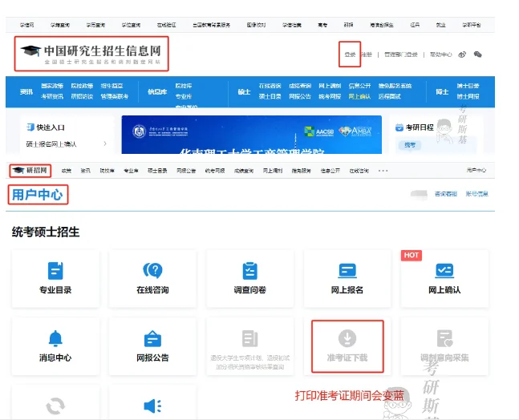Expand the 硕士报名网上确认 quick entry arrow
The image size is (519, 420).
(105, 143)
